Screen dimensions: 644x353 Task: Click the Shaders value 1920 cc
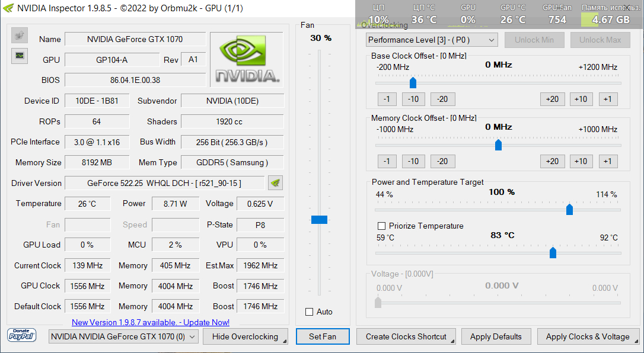pyautogui.click(x=232, y=122)
